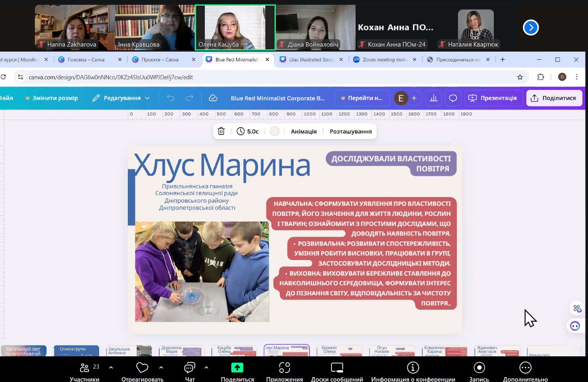Expand the participants options chevron
Screen dimensions: 588x382
pyautogui.click(x=111, y=367)
